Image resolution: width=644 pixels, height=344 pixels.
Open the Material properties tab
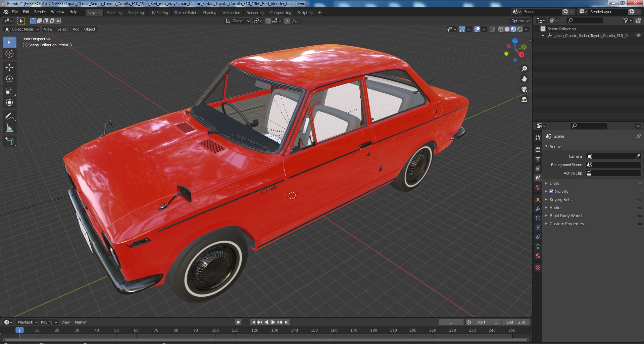(x=538, y=256)
